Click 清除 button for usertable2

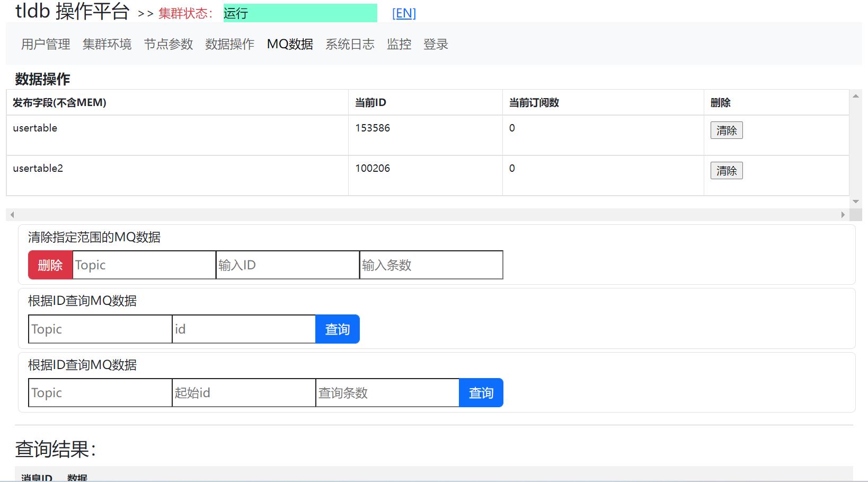[727, 171]
